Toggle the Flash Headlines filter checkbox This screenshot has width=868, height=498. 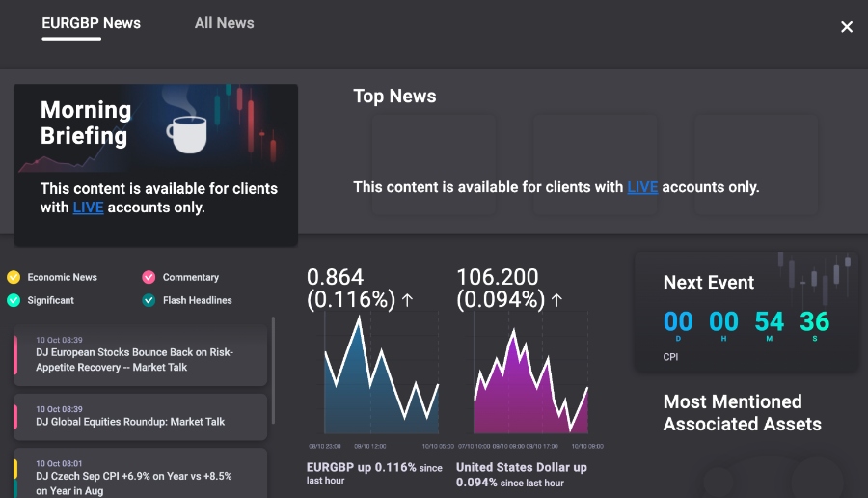pyautogui.click(x=149, y=300)
